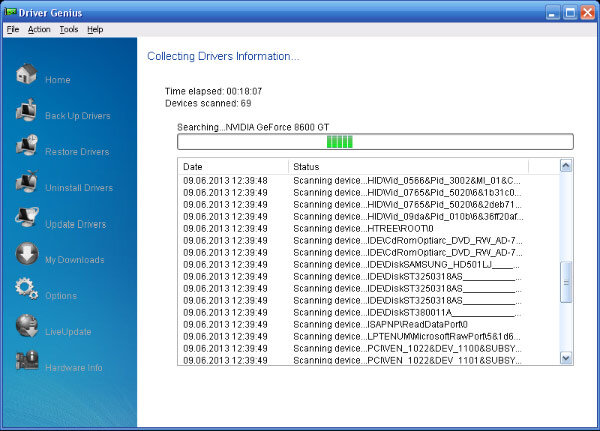Screen dimensions: 600x431
Task: Open the Back Up Drivers section
Action: [78, 116]
